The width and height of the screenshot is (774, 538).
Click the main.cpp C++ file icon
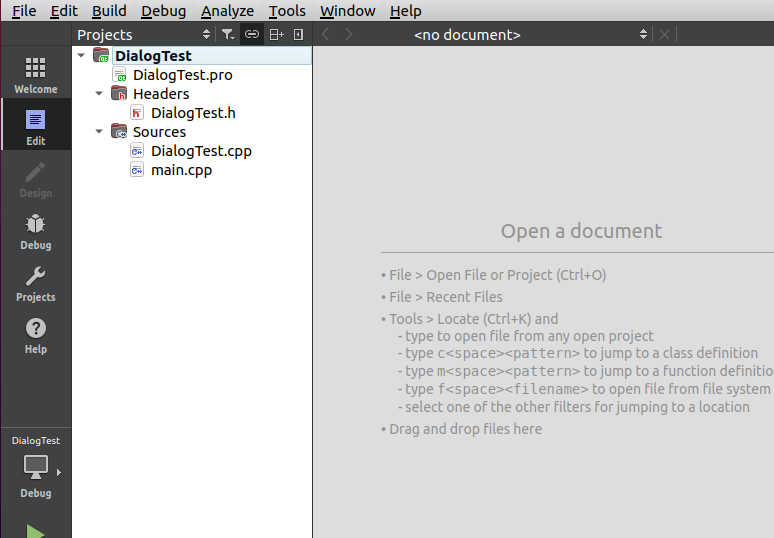click(137, 170)
